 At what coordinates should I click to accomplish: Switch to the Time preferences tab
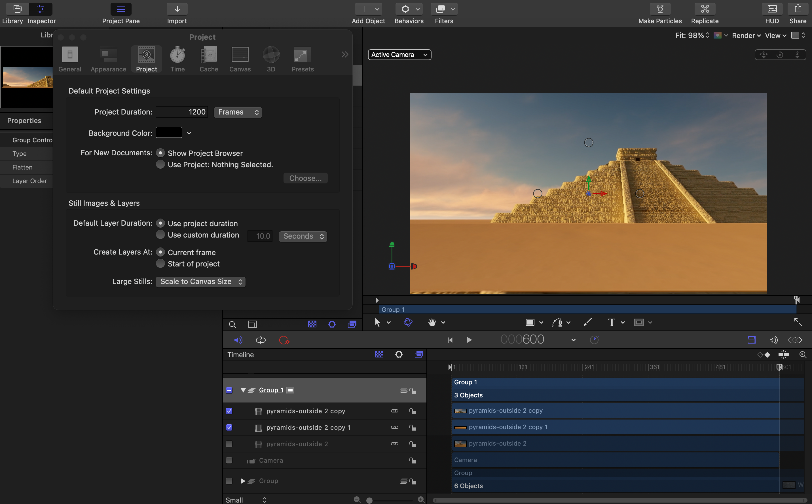tap(177, 59)
